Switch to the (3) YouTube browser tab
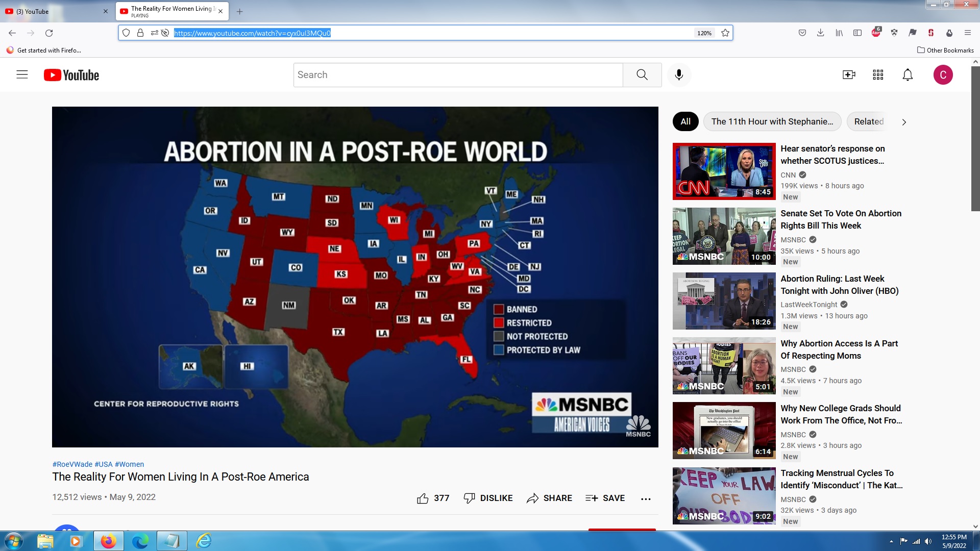This screenshot has height=551, width=980. [x=51, y=11]
